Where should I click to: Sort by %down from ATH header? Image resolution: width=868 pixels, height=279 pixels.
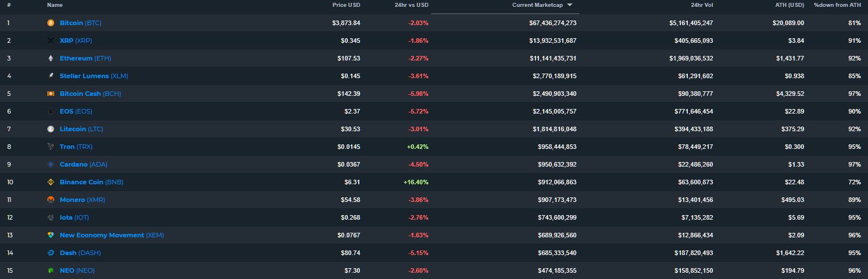point(837,5)
